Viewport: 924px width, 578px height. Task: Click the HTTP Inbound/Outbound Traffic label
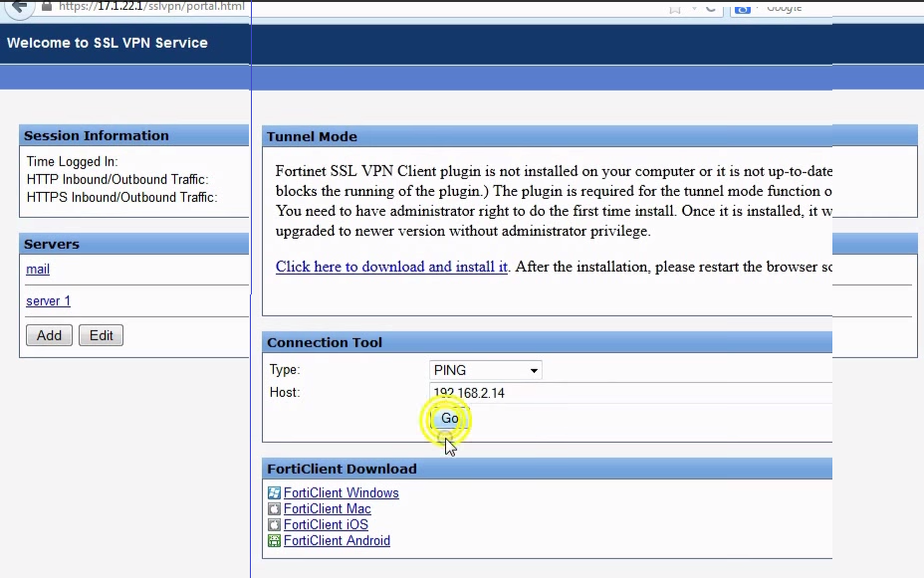(117, 179)
